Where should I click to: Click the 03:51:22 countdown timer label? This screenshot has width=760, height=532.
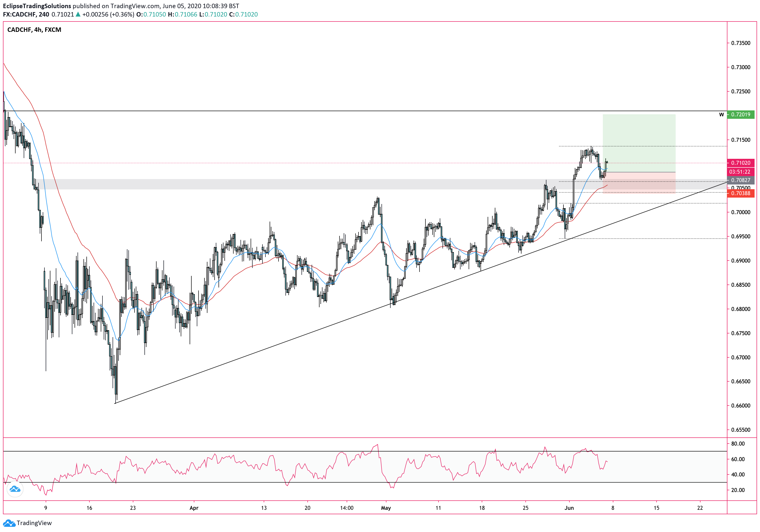pyautogui.click(x=741, y=172)
